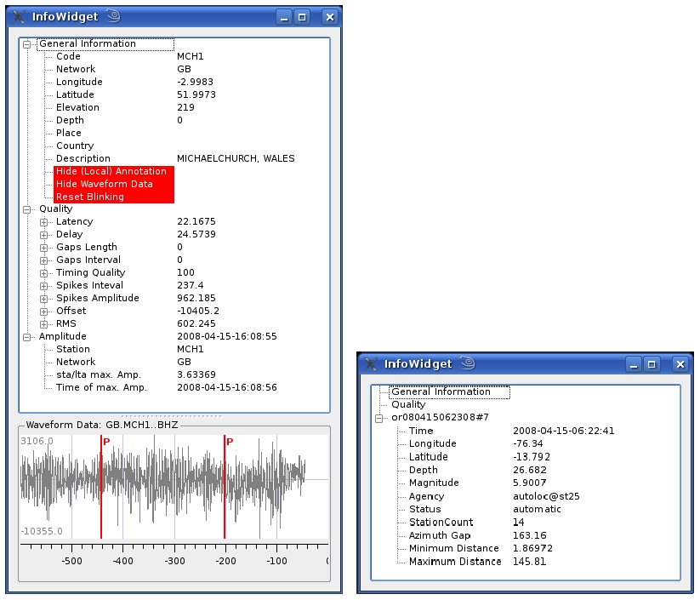Minimize the large InfoWidget window
The image size is (700, 600).
(284, 16)
